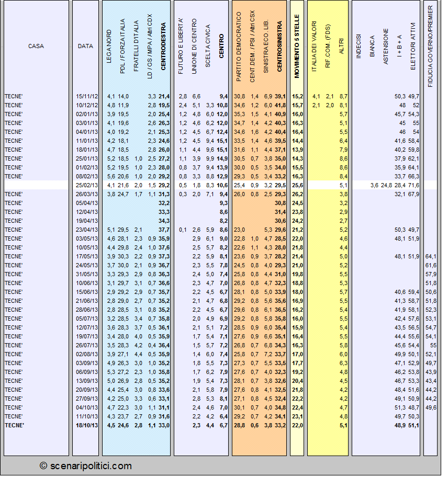Select the LEGA NORD column header
Viewport: 448px width, 477px height.
click(109, 47)
